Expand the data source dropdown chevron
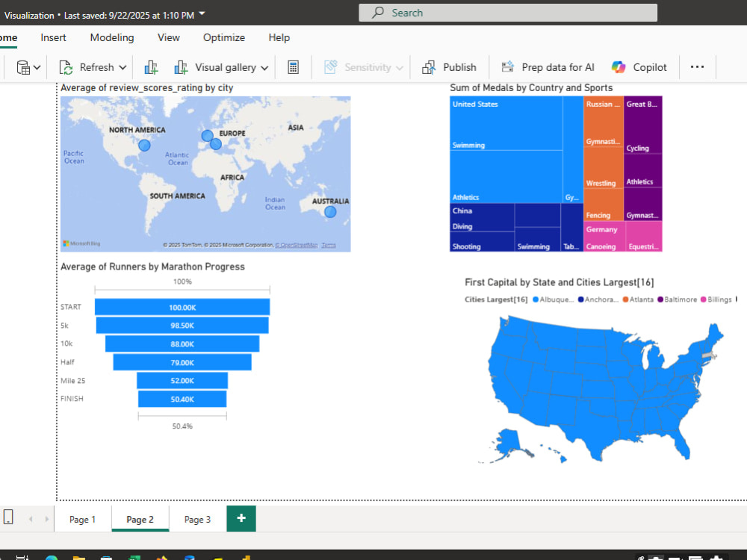747x560 pixels. click(37, 68)
